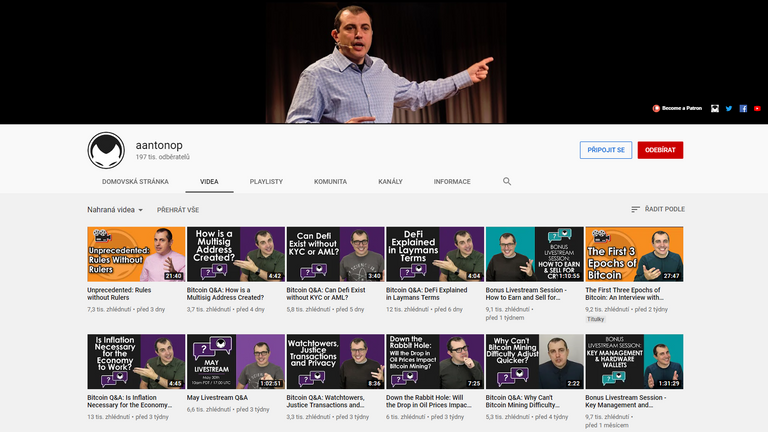Switch to the INFORMACE tab
The image size is (768, 432).
[x=452, y=182]
